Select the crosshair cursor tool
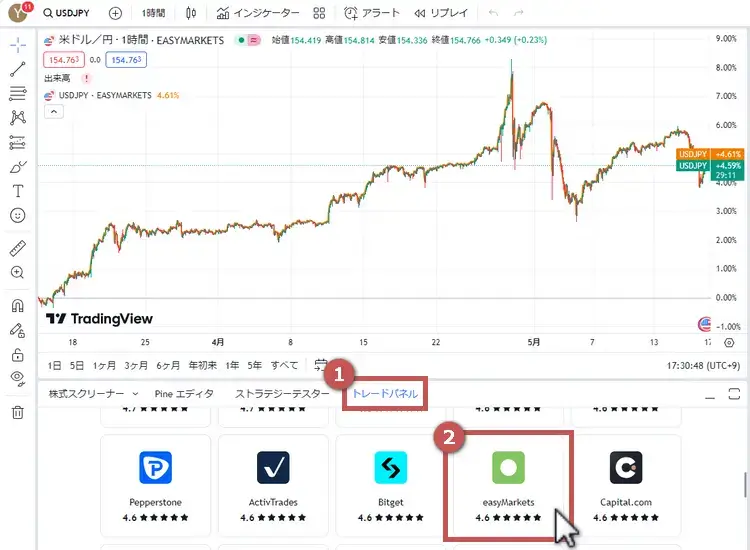The width and height of the screenshot is (750, 550). pos(18,45)
